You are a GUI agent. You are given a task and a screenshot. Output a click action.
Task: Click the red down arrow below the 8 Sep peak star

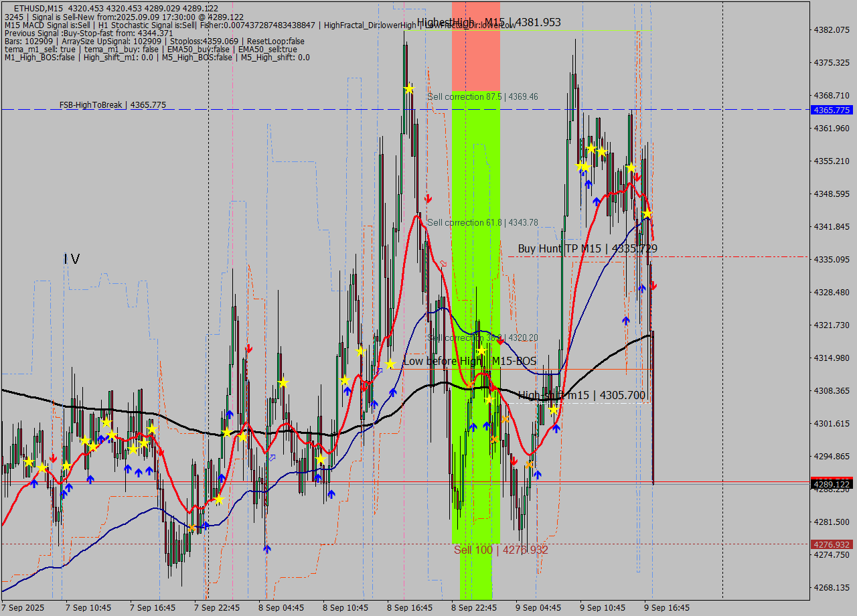point(428,199)
